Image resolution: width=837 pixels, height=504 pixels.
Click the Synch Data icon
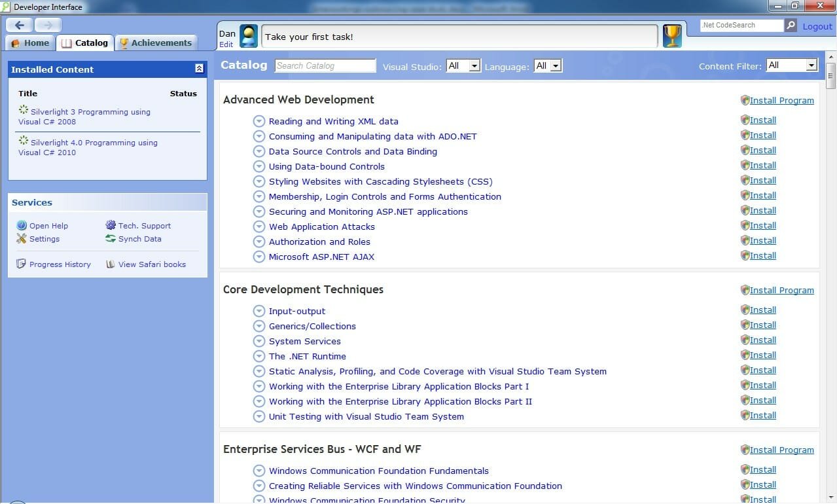pos(111,239)
